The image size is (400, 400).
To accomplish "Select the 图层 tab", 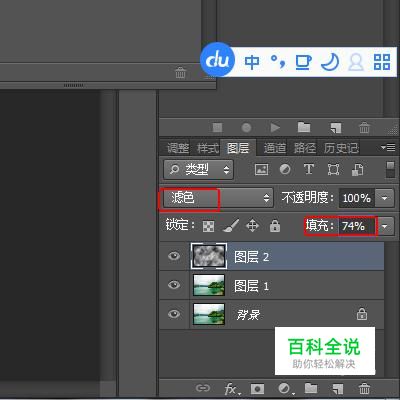I will click(x=238, y=148).
